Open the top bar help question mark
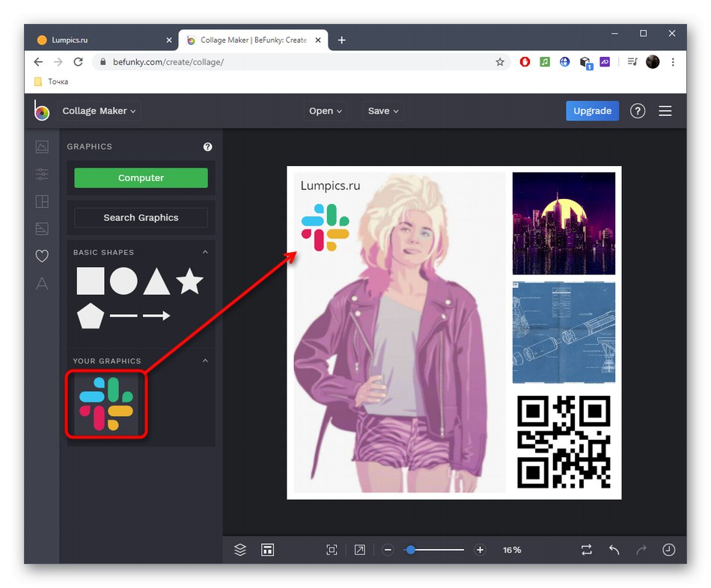 pyautogui.click(x=638, y=111)
